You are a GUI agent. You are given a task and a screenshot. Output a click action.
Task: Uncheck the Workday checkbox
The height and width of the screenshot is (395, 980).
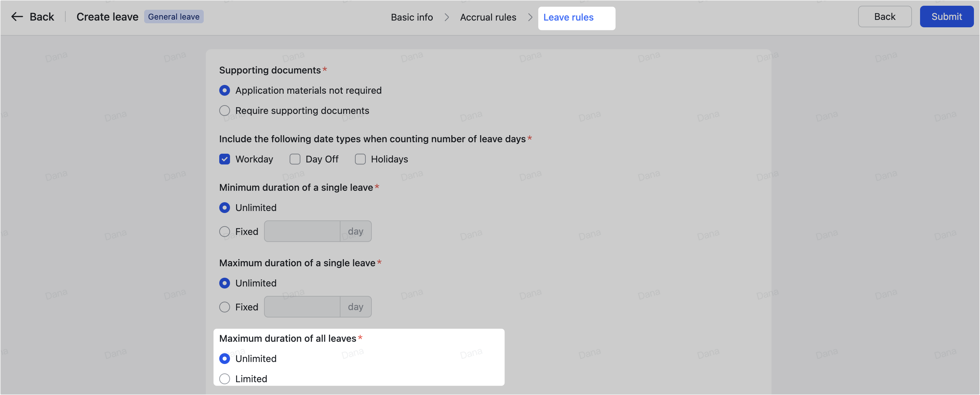pos(224,159)
